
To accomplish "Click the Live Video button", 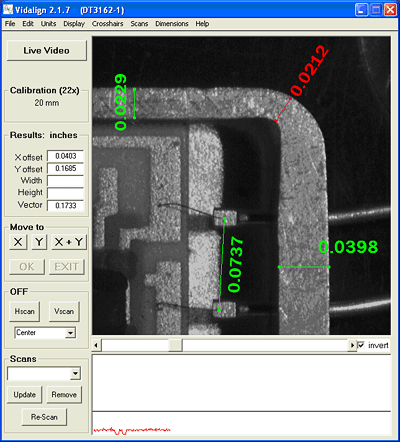I will (47, 51).
